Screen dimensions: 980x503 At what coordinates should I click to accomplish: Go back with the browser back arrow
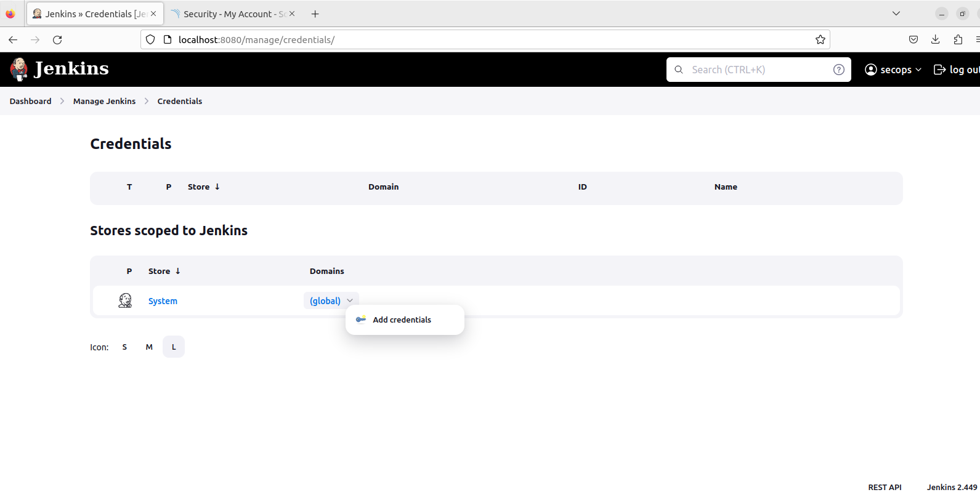(x=13, y=39)
